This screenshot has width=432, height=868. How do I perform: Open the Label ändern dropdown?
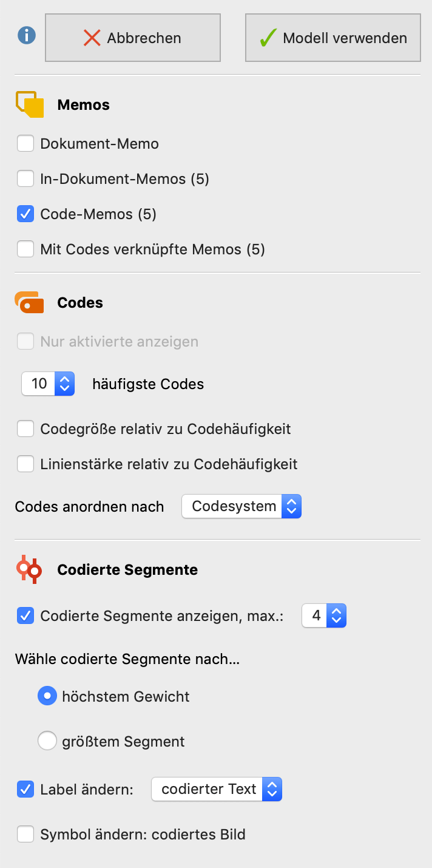click(x=217, y=789)
